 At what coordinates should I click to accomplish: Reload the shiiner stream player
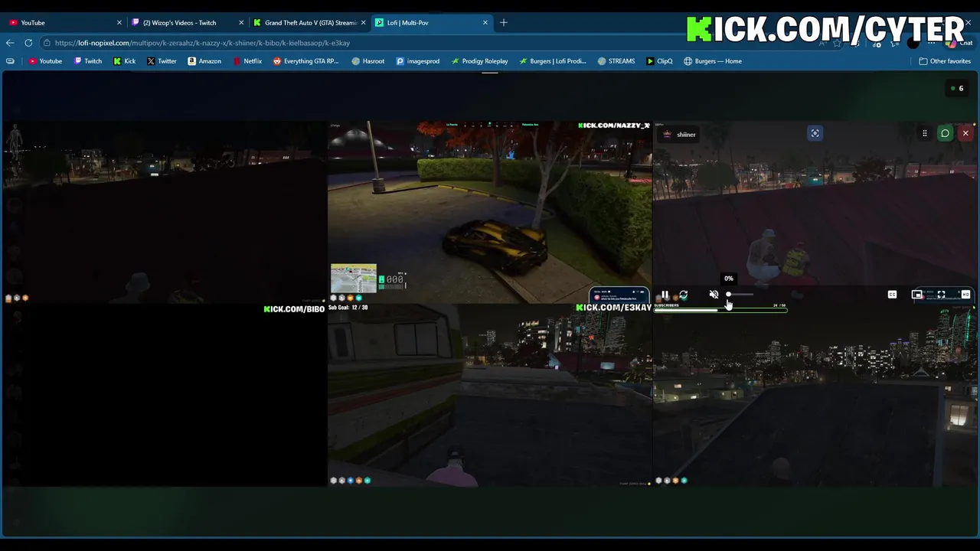[x=683, y=295]
